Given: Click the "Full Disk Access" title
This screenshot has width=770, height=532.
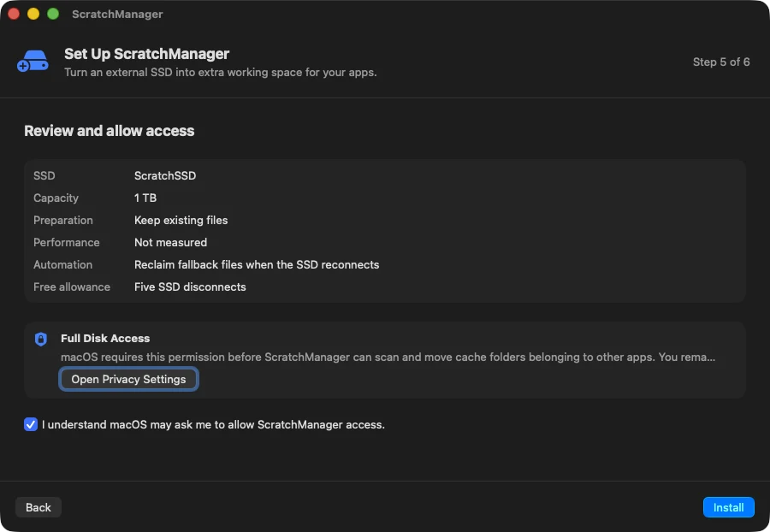Looking at the screenshot, I should 105,338.
